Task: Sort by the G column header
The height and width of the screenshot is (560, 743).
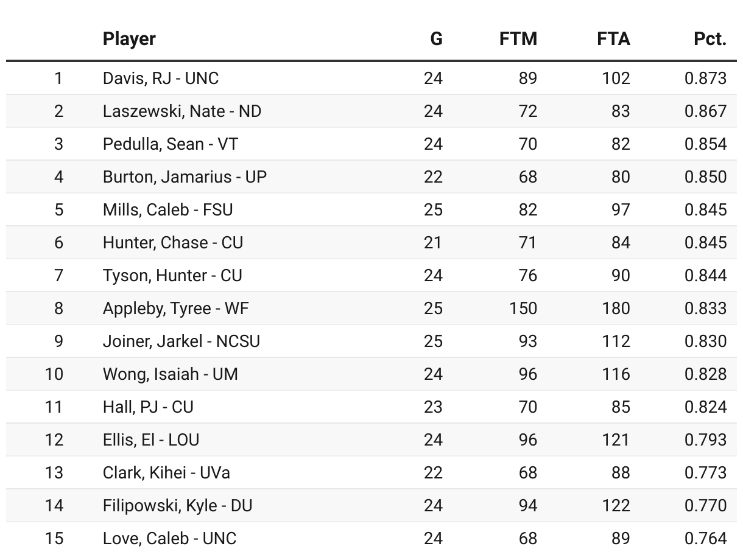Action: pos(436,39)
